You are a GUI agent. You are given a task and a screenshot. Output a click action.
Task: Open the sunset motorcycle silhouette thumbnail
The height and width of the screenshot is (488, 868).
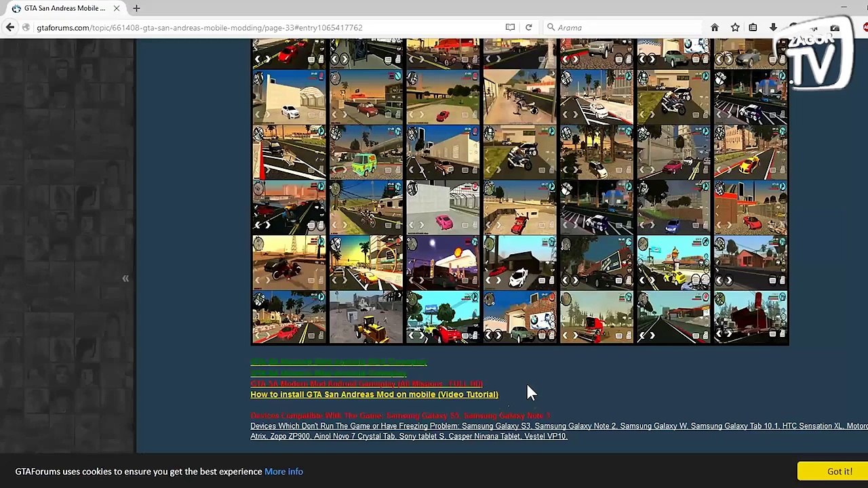(289, 262)
